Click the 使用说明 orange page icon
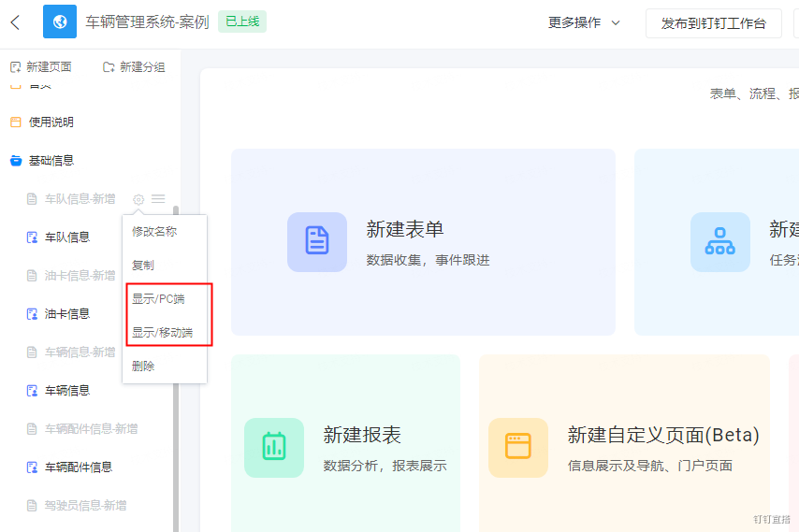This screenshot has width=799, height=532. tap(16, 122)
